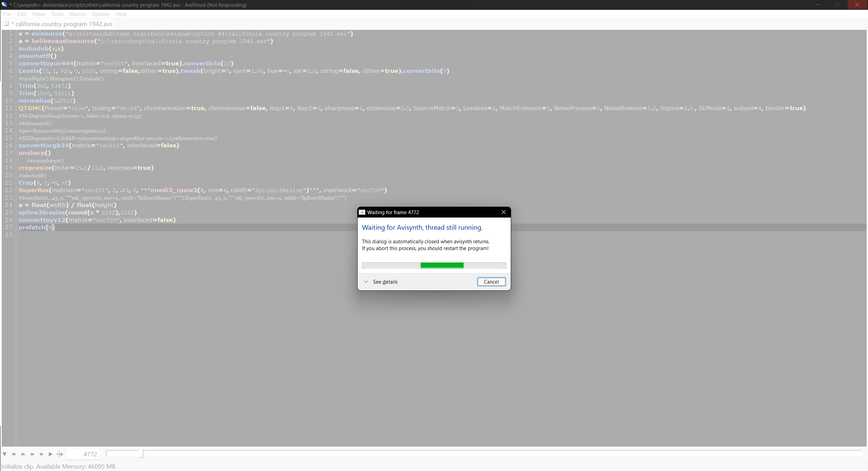868x471 pixels.
Task: Click the dialog's green arrow title icon
Action: 362,212
